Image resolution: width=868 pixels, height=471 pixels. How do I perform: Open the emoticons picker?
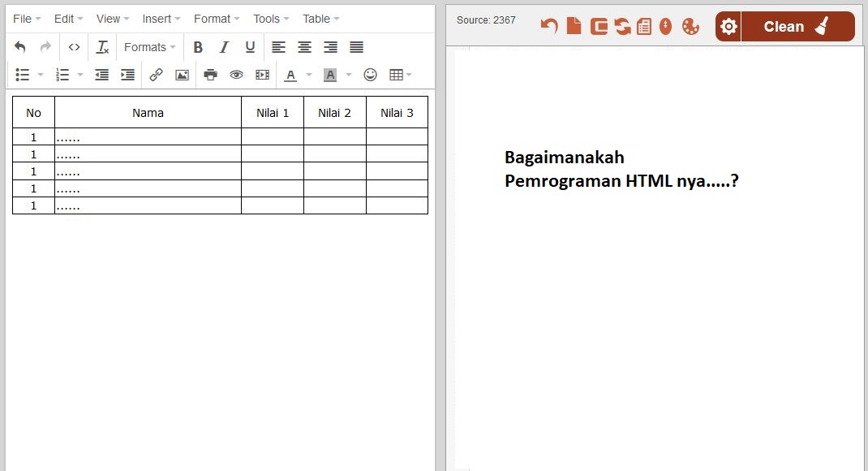pyautogui.click(x=371, y=74)
